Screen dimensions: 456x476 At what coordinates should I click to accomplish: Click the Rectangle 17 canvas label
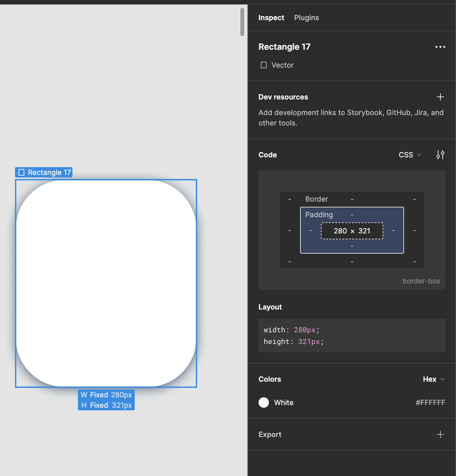click(x=44, y=172)
